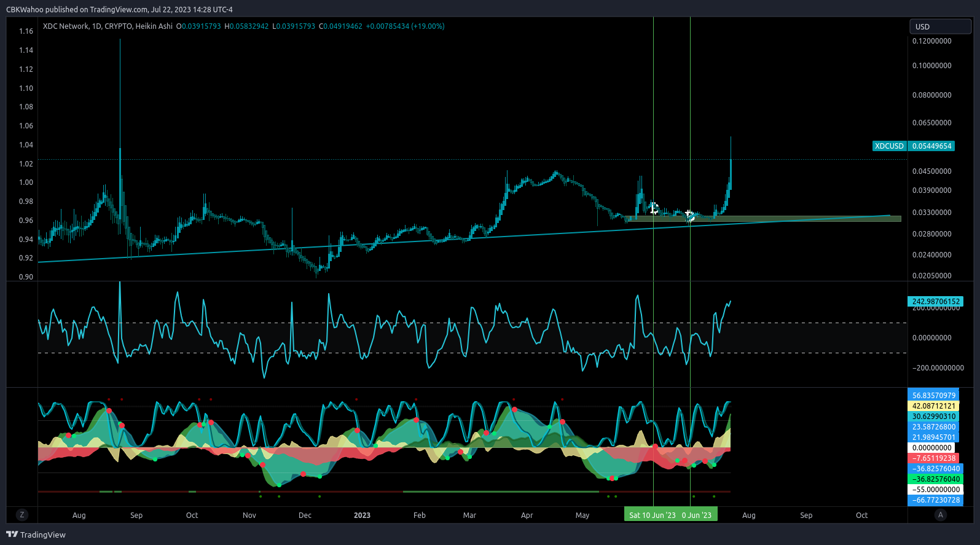Click the chart title XDC Network, 1D, CRYPTO, Heikin Ashi
This screenshot has height=545, width=980.
pyautogui.click(x=108, y=26)
